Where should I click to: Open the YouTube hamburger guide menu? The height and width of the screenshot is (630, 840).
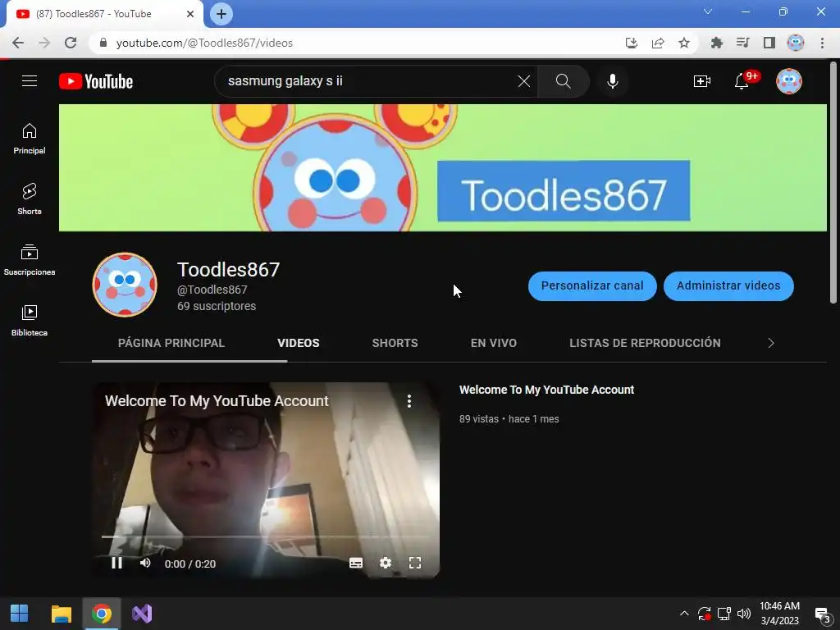[30, 81]
